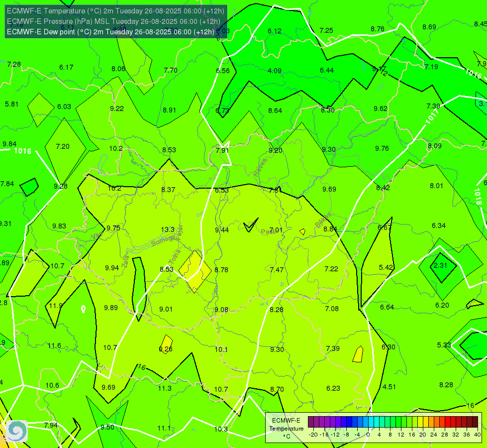Click the 5.81 dew point value
Screen dimensions: 487x448
(11, 104)
